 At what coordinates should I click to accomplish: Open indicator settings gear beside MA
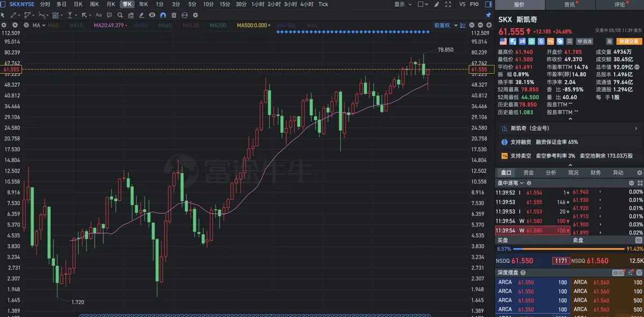point(4,25)
